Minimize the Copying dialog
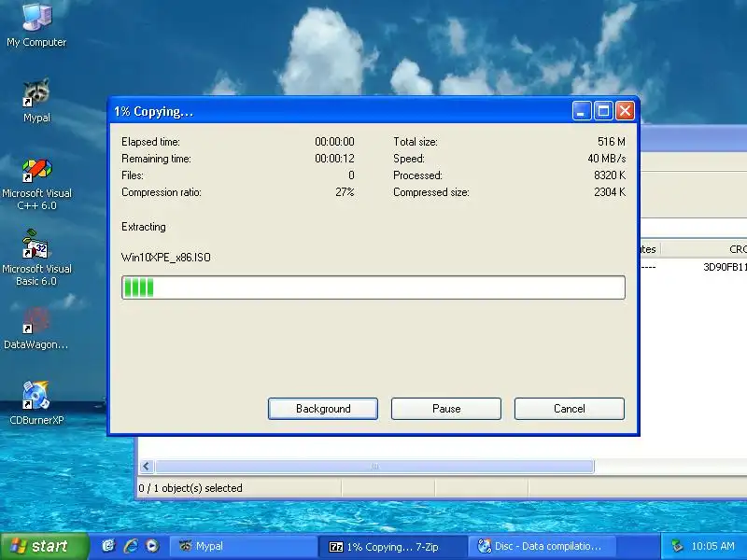The image size is (747, 560). (582, 111)
